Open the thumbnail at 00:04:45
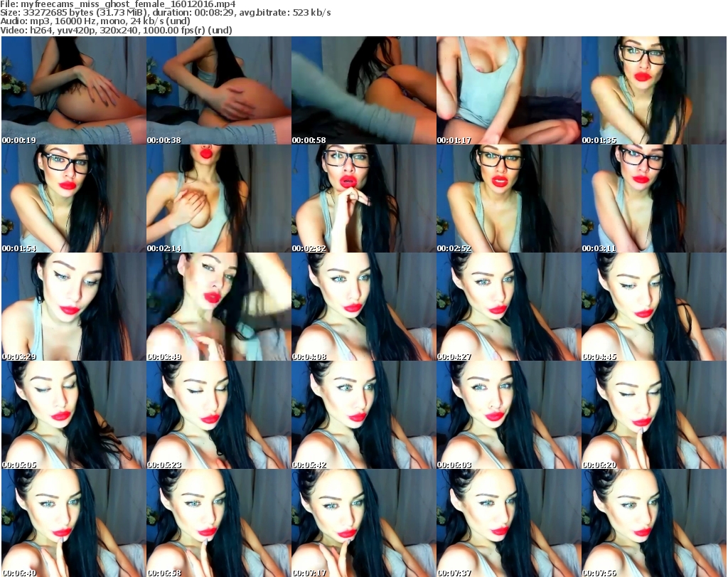The width and height of the screenshot is (728, 577). tap(654, 307)
